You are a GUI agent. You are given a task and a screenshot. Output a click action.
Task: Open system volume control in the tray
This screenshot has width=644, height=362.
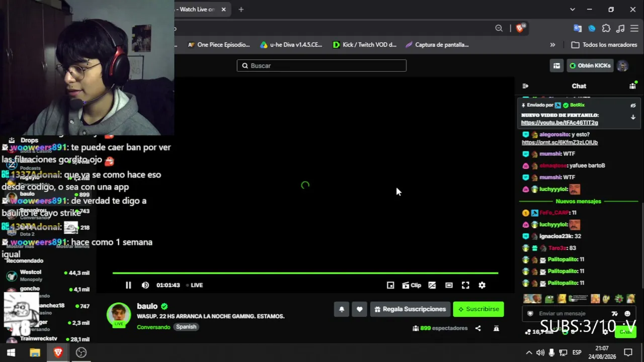coord(540,352)
